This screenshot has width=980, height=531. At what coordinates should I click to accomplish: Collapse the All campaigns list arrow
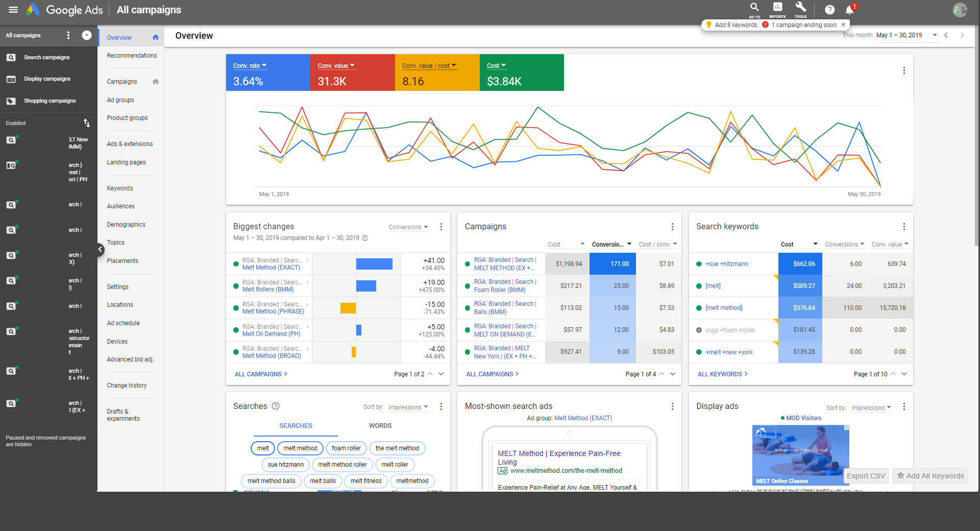tap(87, 35)
